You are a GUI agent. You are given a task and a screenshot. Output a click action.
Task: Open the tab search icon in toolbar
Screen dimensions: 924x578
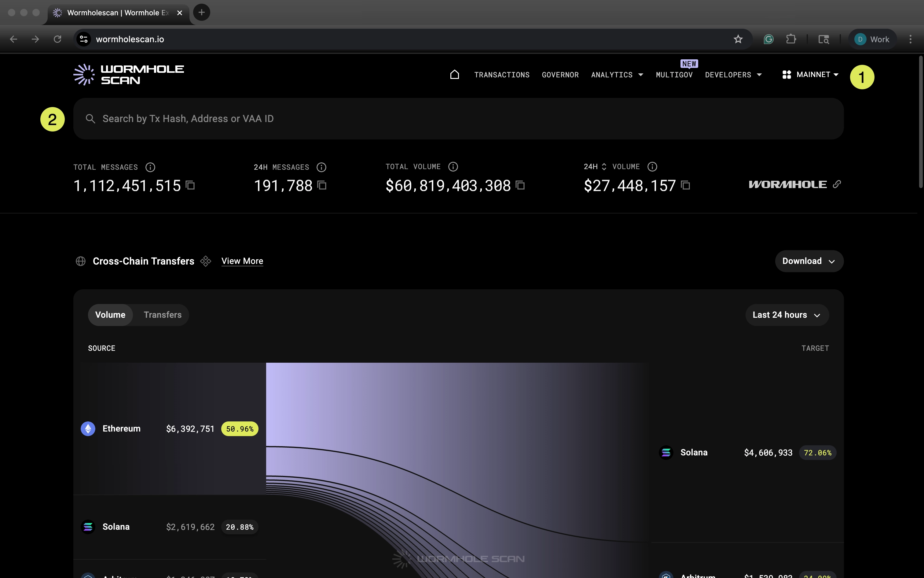point(823,39)
